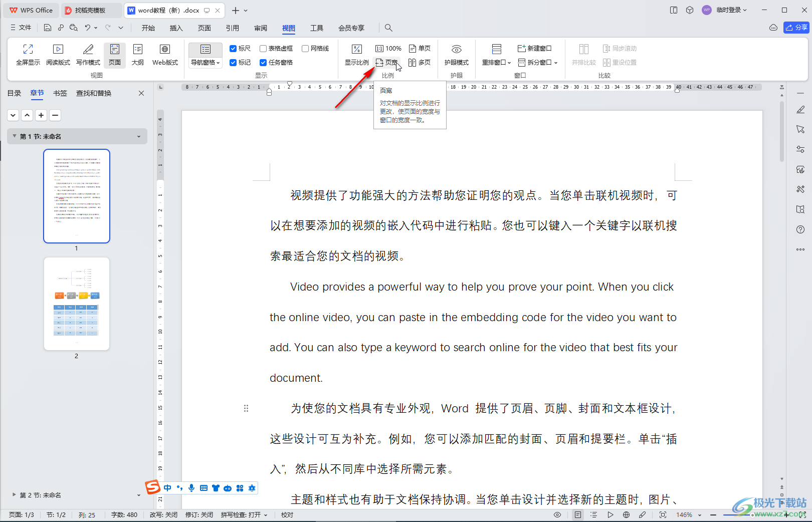The image size is (812, 522).
Task: Switch to the Contents navigation tab
Action: click(14, 93)
